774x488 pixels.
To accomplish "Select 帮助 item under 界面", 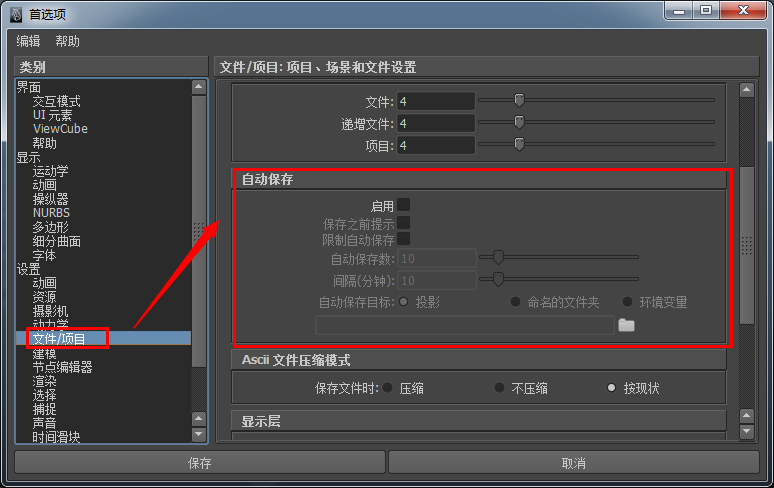I will point(44,144).
